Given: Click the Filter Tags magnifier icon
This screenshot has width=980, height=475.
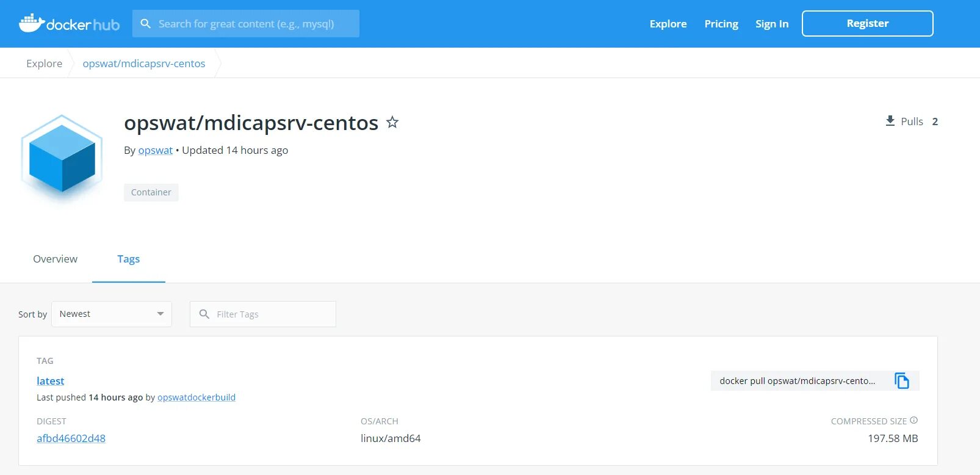Looking at the screenshot, I should click(204, 314).
